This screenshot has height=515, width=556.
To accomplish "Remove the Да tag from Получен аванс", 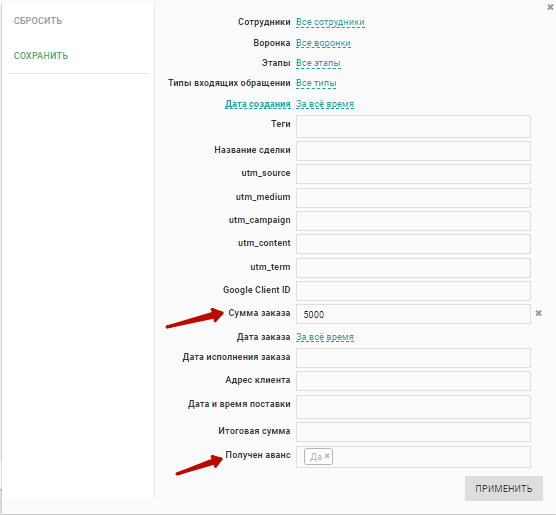I will [327, 456].
